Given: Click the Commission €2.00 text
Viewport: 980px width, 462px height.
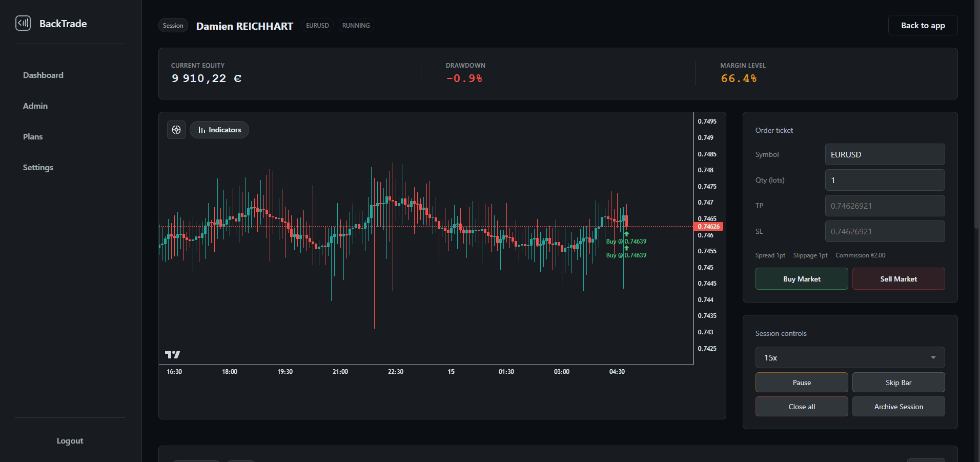Looking at the screenshot, I should tap(860, 255).
